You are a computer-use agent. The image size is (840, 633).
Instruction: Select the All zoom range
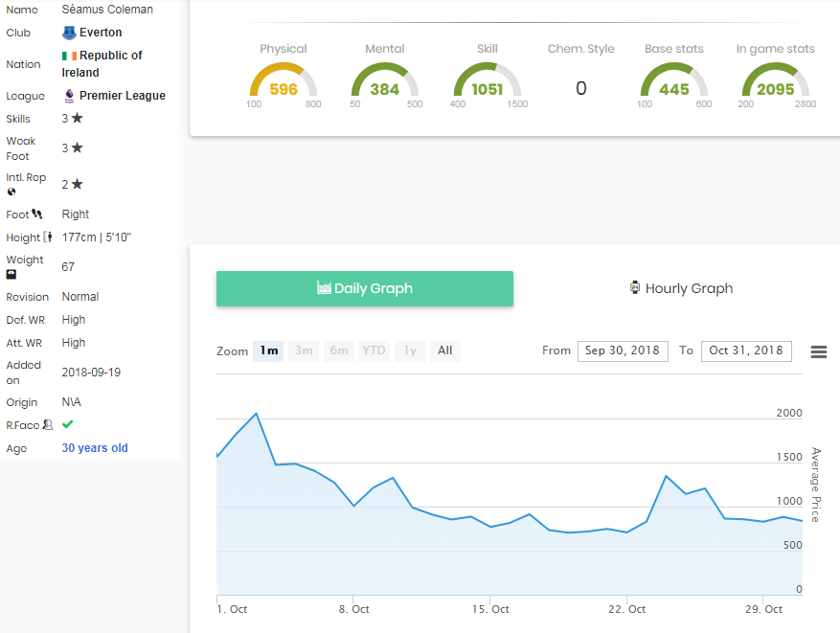point(444,350)
